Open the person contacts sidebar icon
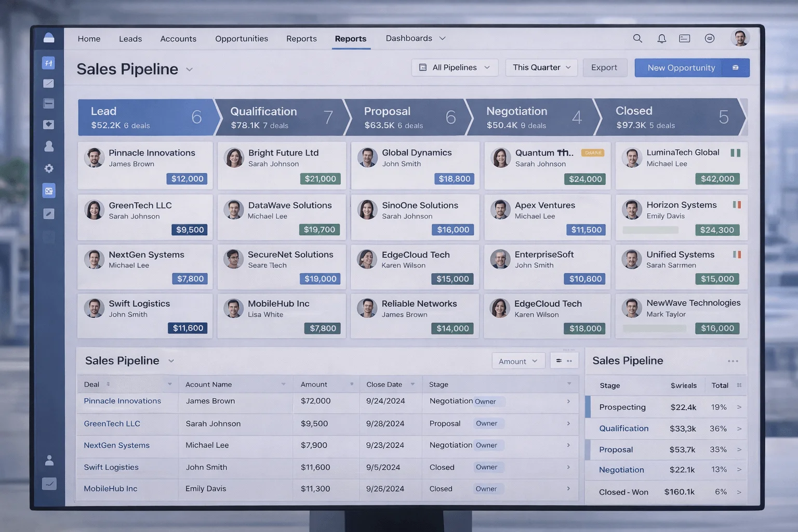 [x=49, y=147]
